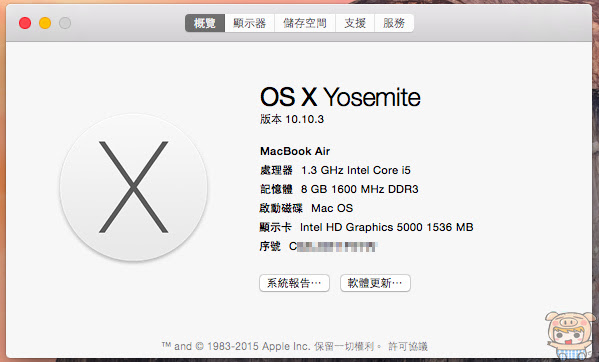Click the MacBook Air model name
Screen dimensions: 599x362
[x=295, y=151]
